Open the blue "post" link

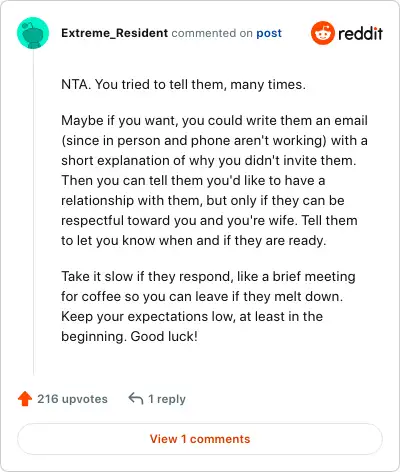click(x=269, y=33)
